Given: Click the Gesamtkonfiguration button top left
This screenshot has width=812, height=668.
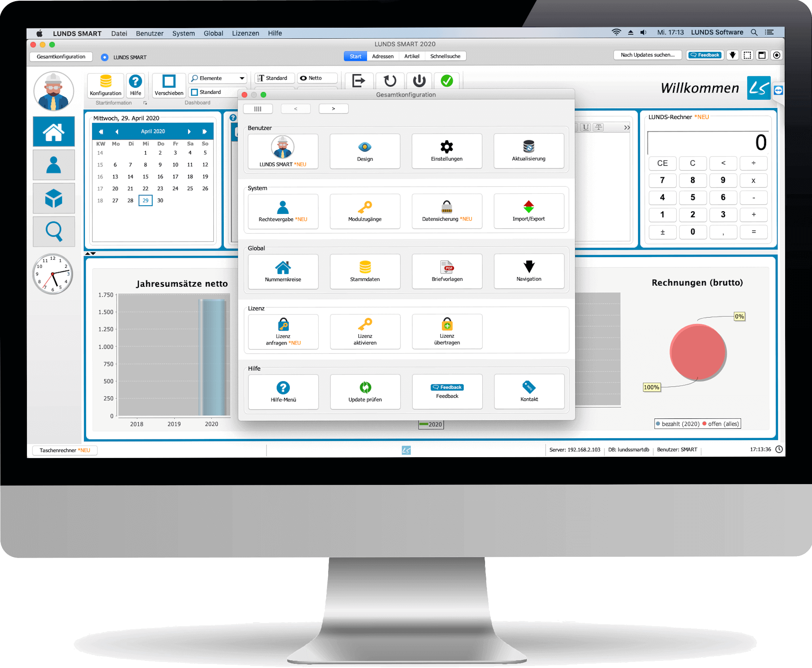Looking at the screenshot, I should [61, 57].
